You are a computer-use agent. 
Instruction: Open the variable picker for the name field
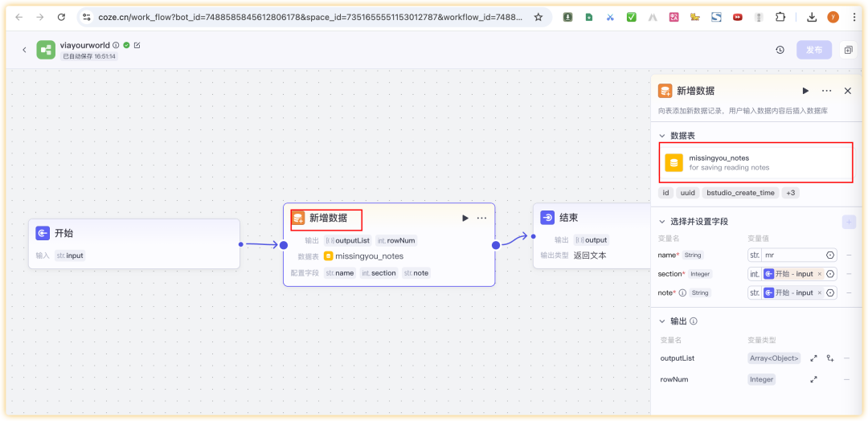(829, 255)
